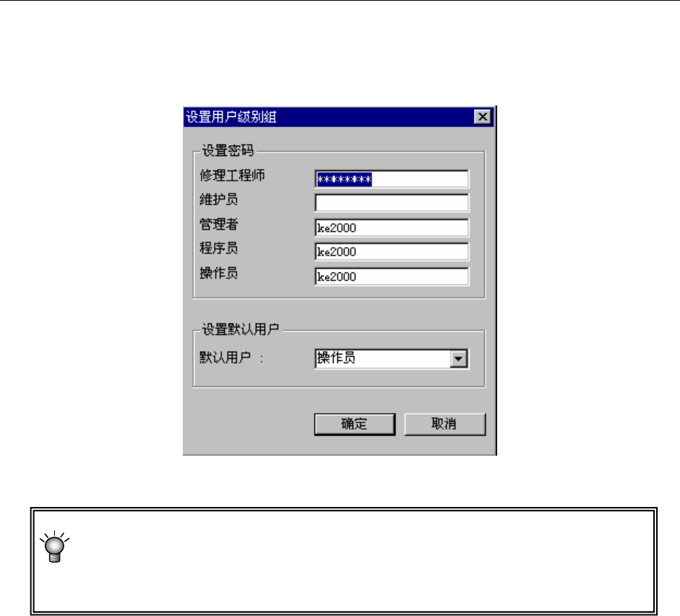Viewport: 680px width, 616px height.
Task: Open the combo box showing 操作员
Action: [392, 358]
